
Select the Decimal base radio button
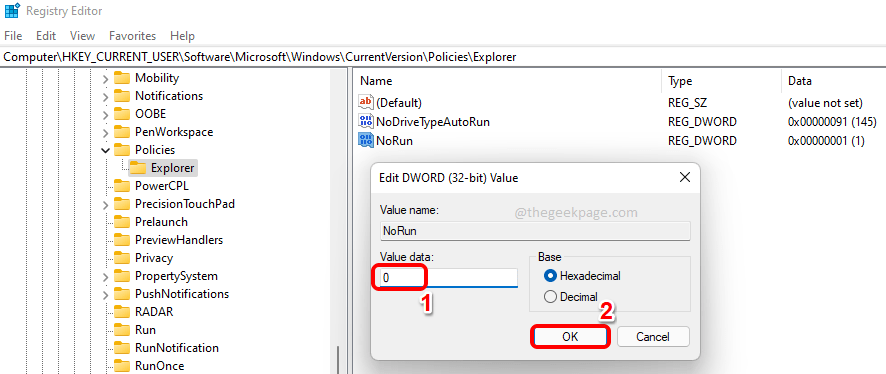pyautogui.click(x=549, y=297)
